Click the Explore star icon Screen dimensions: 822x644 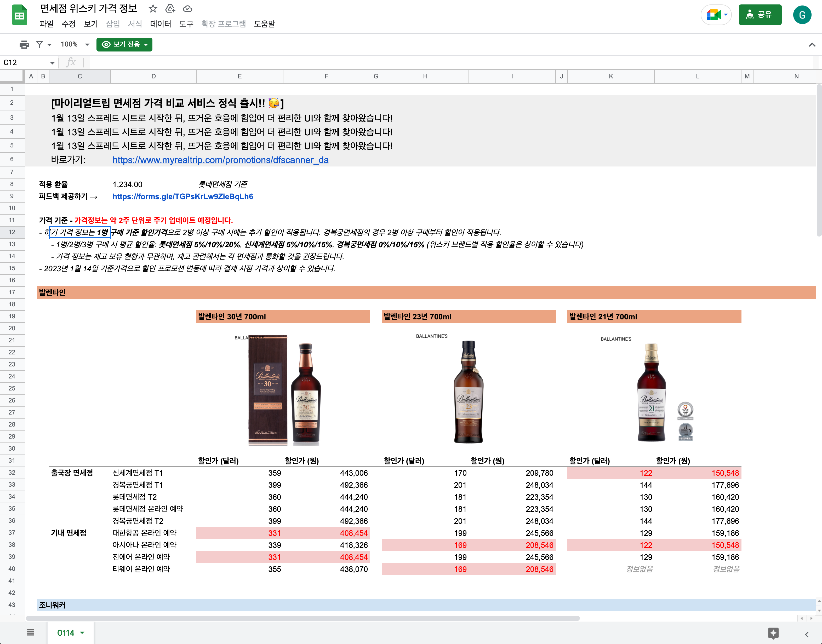pos(773,633)
